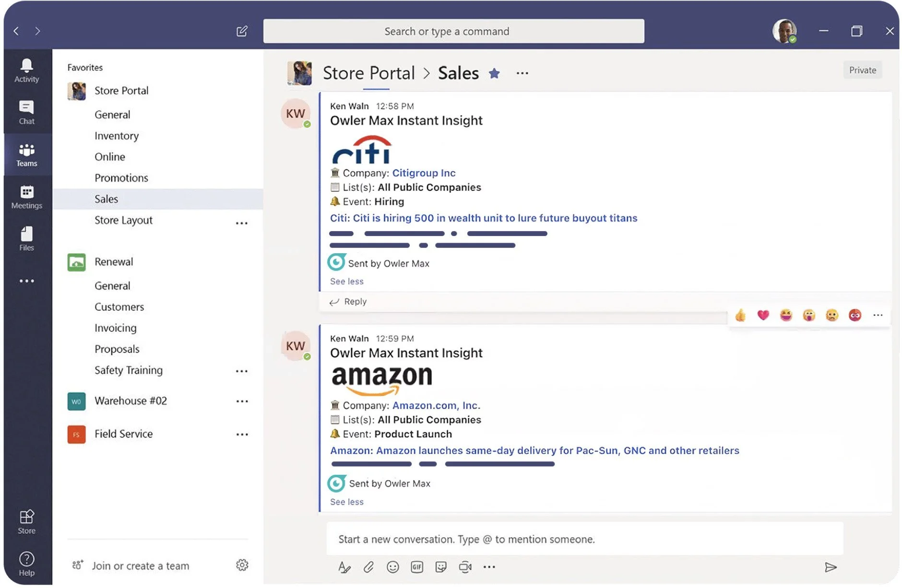React with surprised emoji

[x=809, y=315]
